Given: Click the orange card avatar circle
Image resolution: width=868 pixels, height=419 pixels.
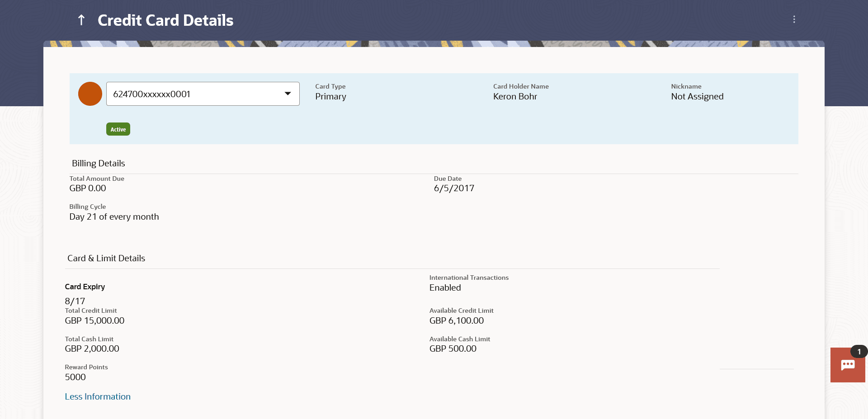Looking at the screenshot, I should point(90,94).
